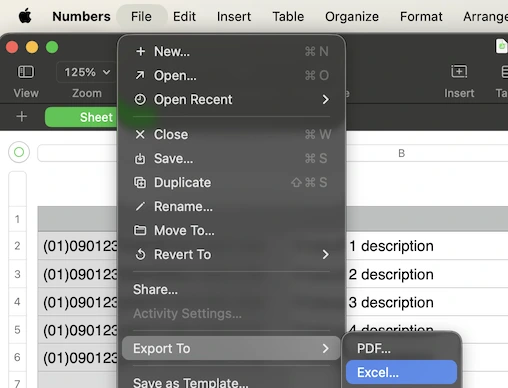Click the (01)090123 cell in row 2
This screenshot has height=388, width=508.
[x=78, y=246]
